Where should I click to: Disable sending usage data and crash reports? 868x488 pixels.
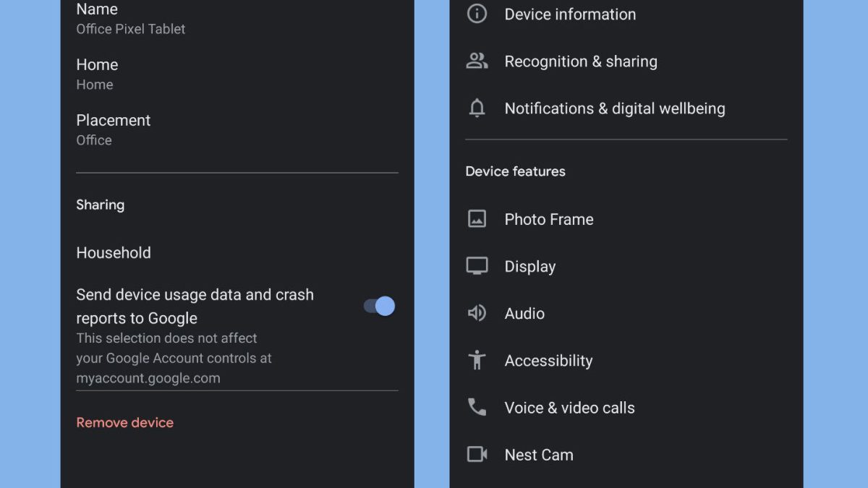379,306
